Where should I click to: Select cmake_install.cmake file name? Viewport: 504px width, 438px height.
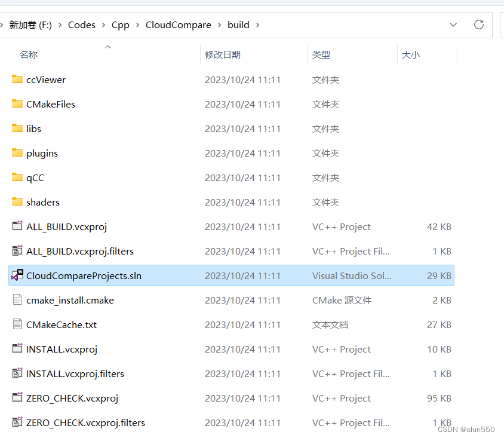(x=70, y=300)
